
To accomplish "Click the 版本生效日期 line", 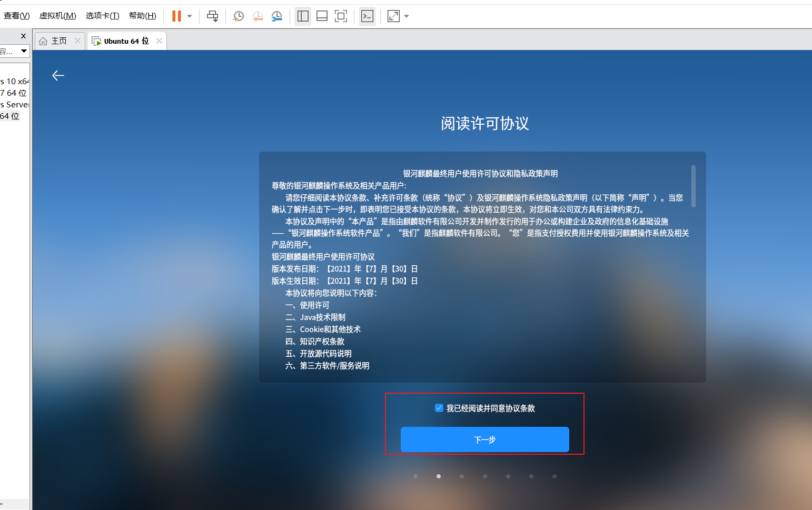I will pos(345,281).
